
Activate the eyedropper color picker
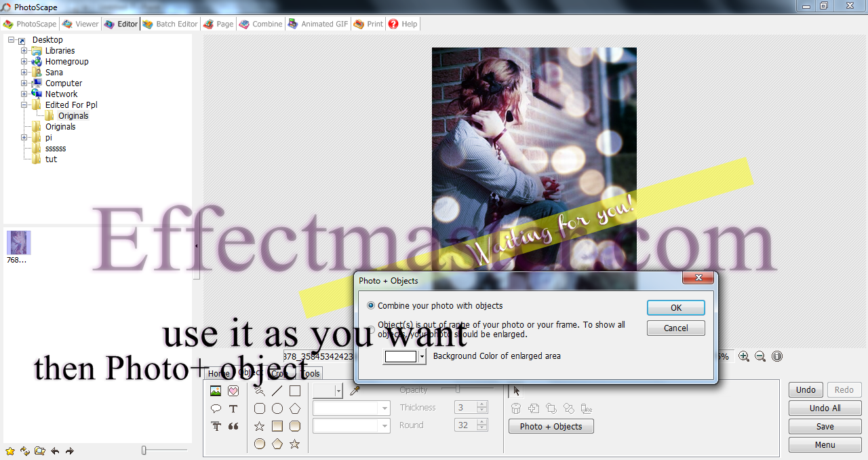(355, 391)
